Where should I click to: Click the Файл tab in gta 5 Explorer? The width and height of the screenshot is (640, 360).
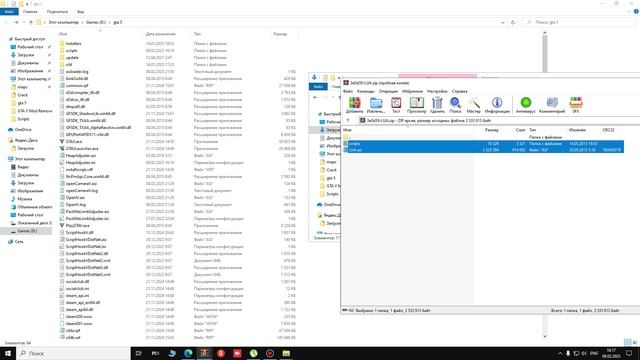pyautogui.click(x=9, y=12)
